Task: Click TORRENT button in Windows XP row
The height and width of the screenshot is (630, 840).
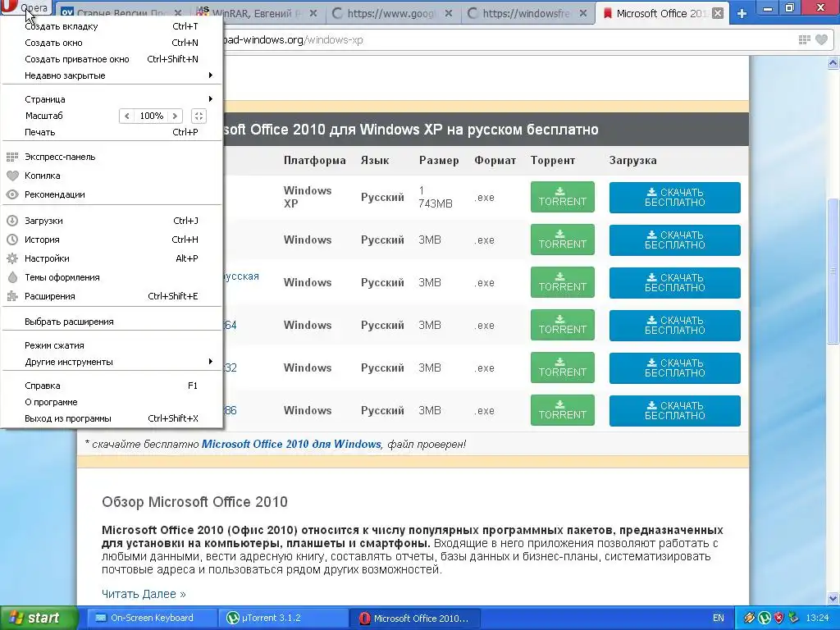Action: [563, 197]
